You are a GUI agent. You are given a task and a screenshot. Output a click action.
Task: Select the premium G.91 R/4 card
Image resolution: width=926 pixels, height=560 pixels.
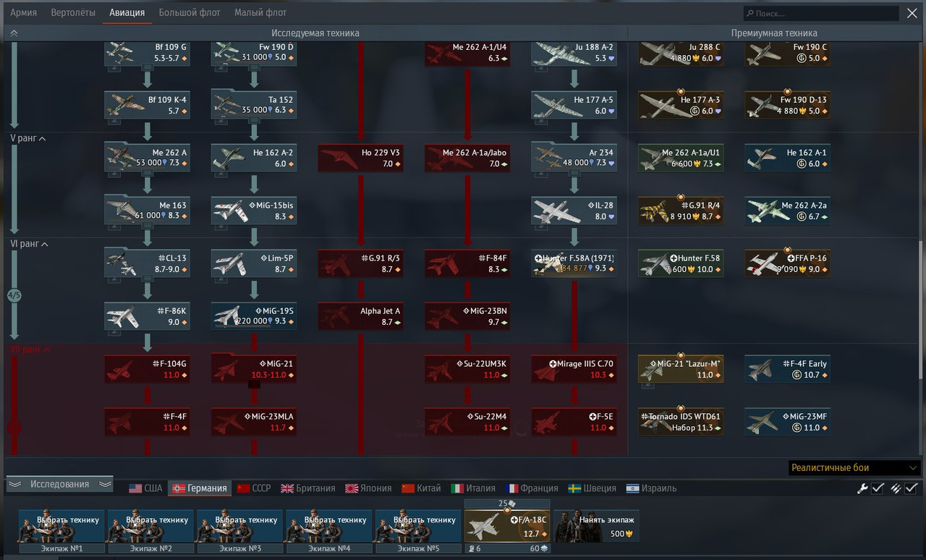coord(681,211)
